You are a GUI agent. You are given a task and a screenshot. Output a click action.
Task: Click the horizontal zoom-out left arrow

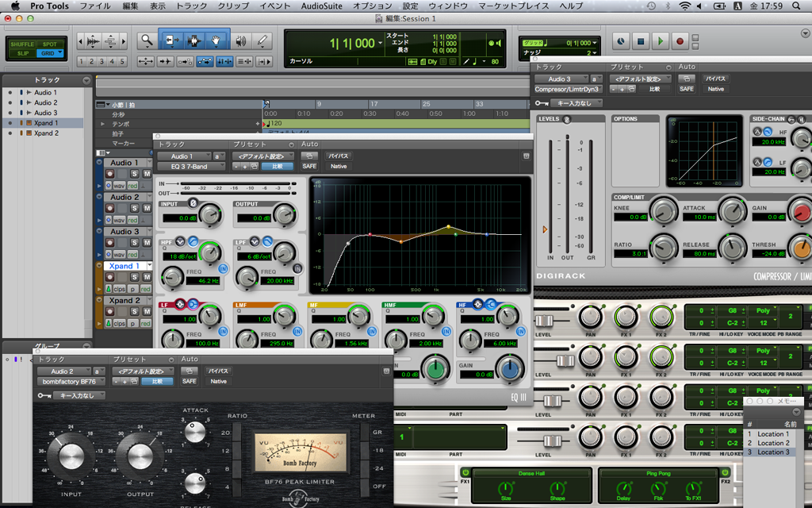(x=80, y=40)
